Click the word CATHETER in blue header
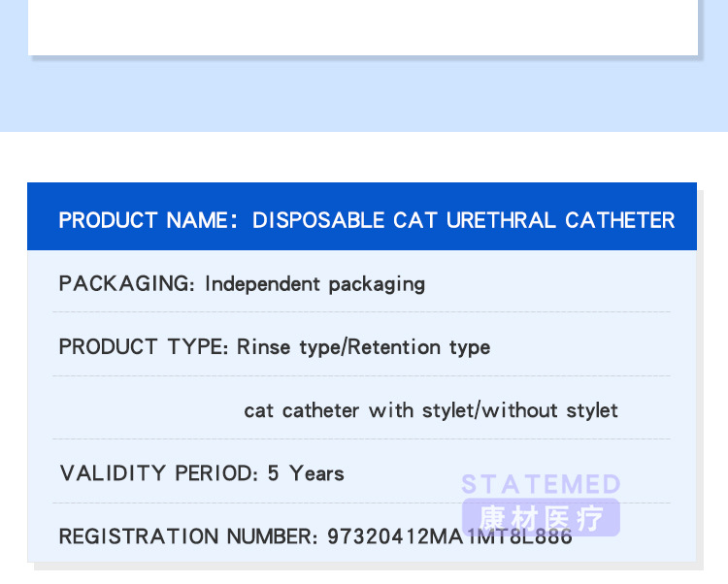This screenshot has width=728, height=584. [x=619, y=220]
